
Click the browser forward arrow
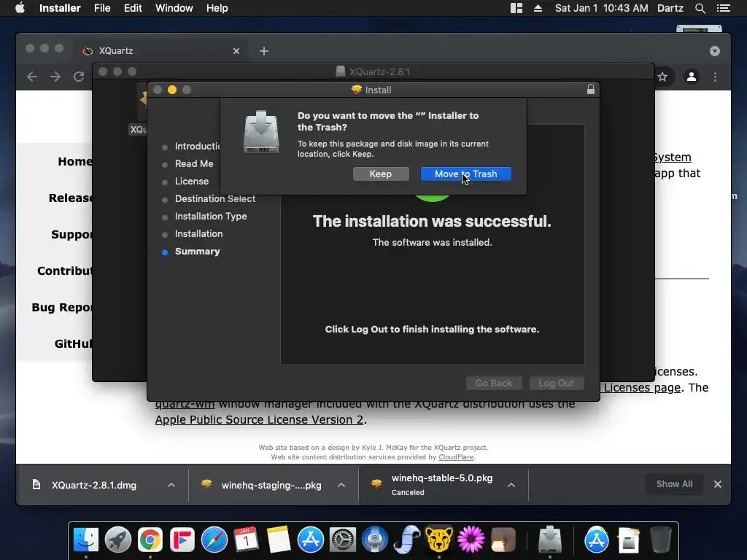pos(55,77)
